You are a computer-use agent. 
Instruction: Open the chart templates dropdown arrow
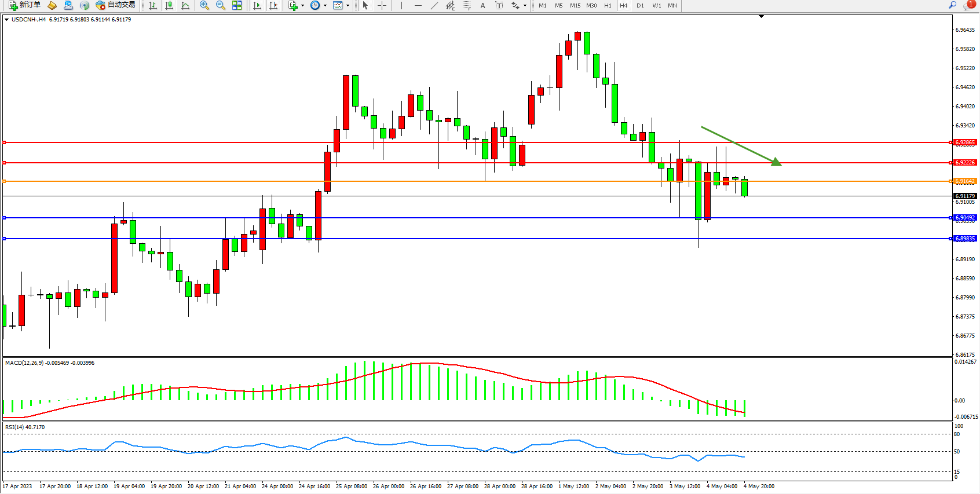point(348,6)
